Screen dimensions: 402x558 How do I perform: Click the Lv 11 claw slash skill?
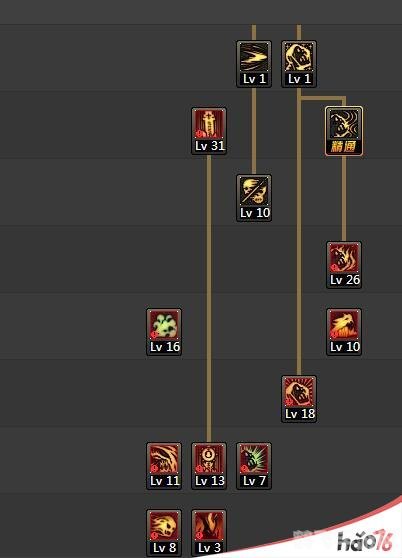(x=164, y=466)
